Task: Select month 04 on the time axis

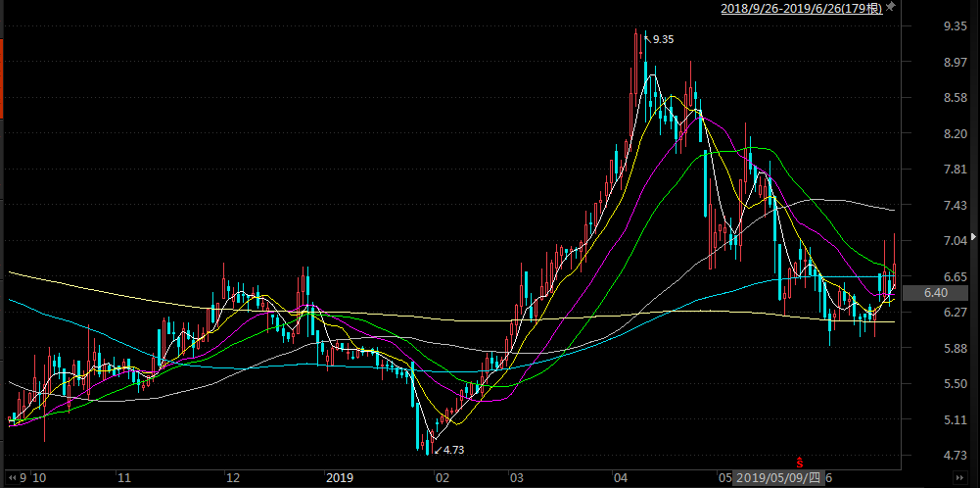Action: click(619, 478)
